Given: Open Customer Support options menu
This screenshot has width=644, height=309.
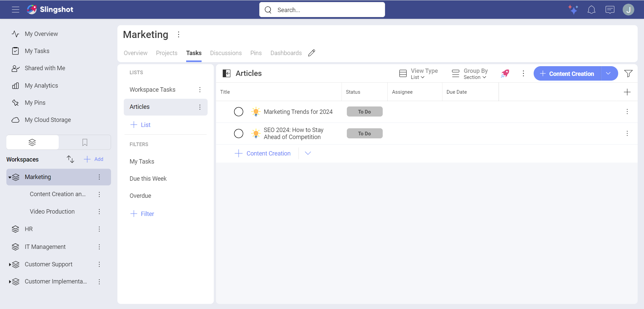Looking at the screenshot, I should click(99, 264).
